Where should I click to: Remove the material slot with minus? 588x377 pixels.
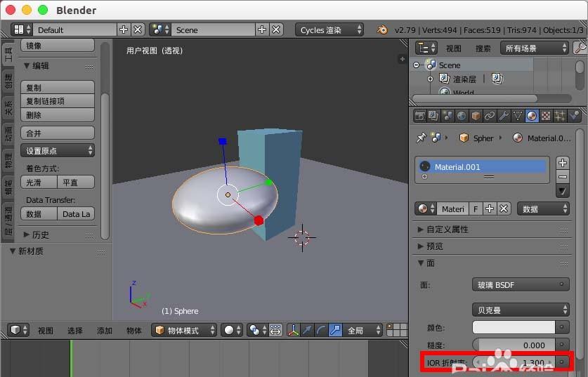pos(563,177)
